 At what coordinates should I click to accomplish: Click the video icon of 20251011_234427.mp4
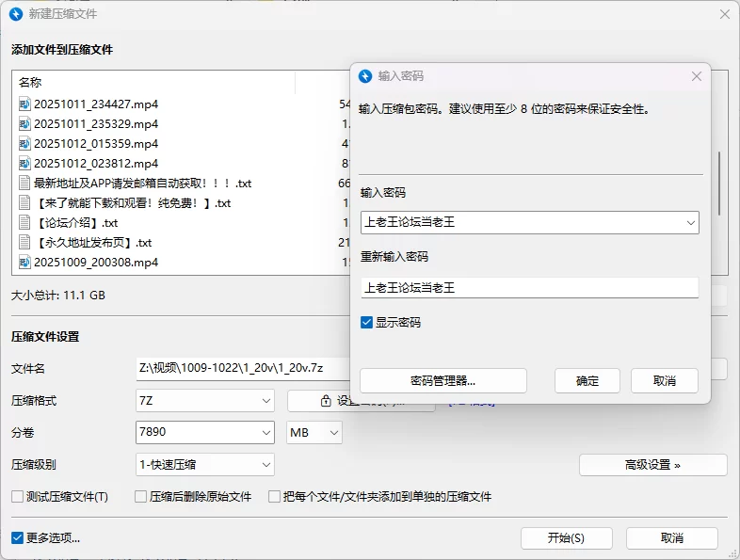point(24,104)
